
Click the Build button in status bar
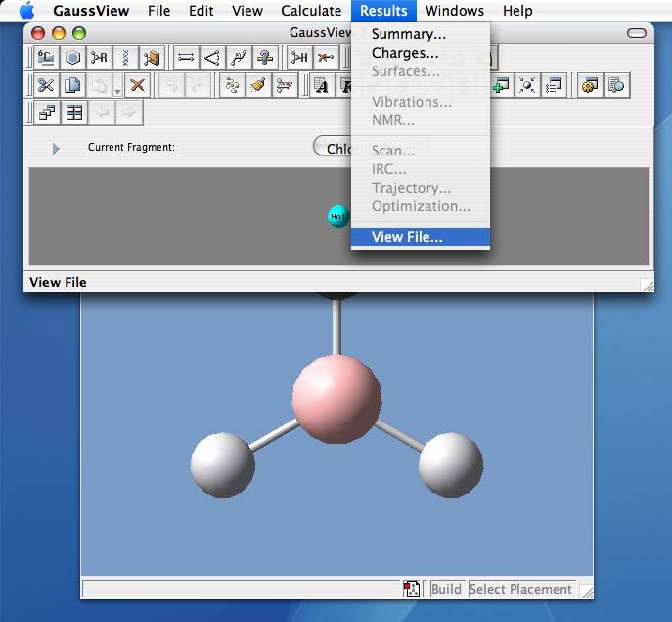coord(446,589)
